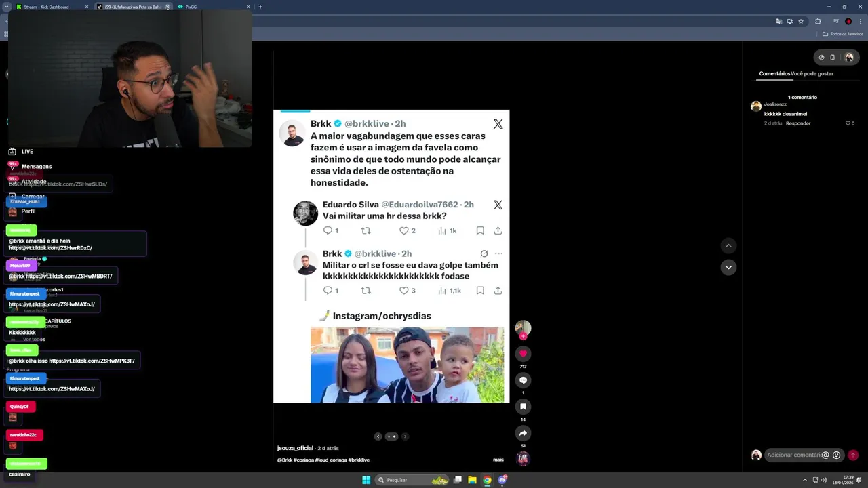Open Atividade in the TikTok sidebar

pos(28,182)
